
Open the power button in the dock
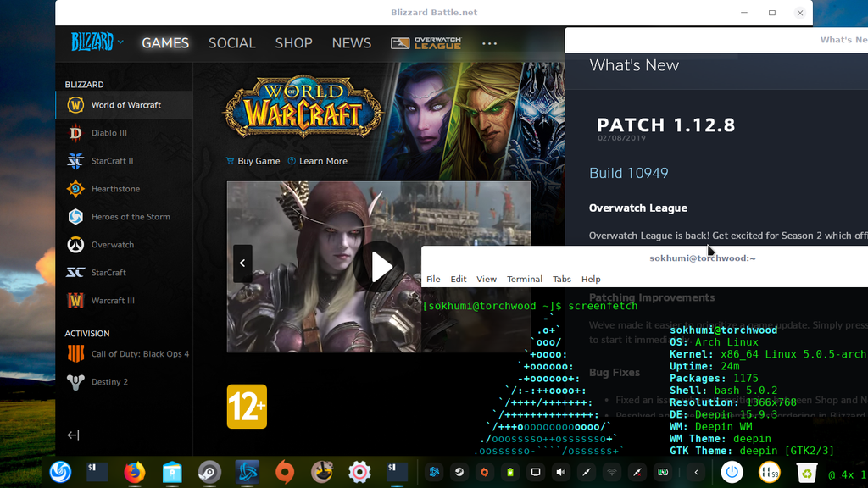click(x=732, y=472)
